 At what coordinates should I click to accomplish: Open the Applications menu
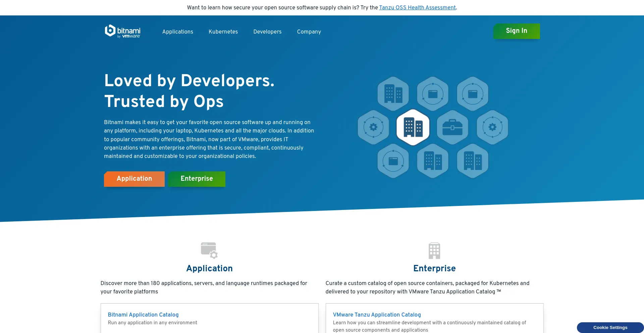click(178, 32)
